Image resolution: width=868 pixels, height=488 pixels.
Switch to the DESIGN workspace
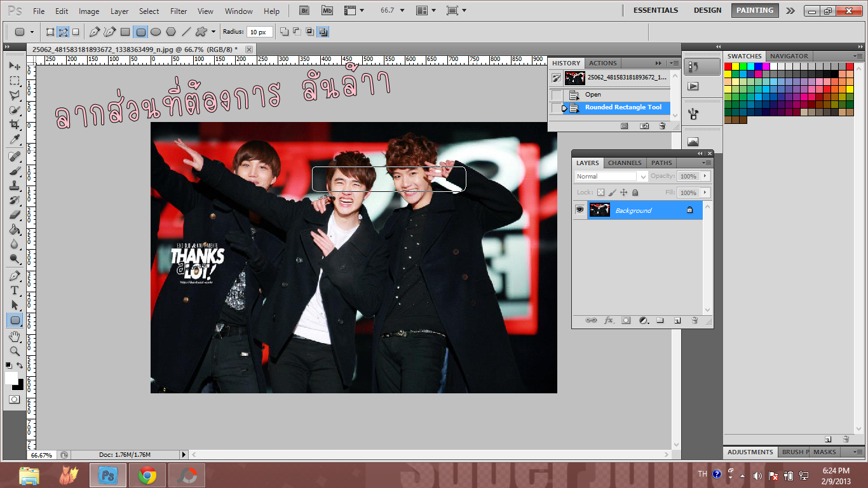click(707, 10)
